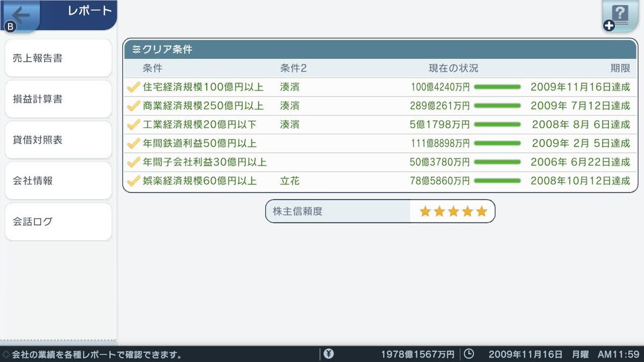Click checkmark for 商業経済規模250億円以上

coord(134,106)
